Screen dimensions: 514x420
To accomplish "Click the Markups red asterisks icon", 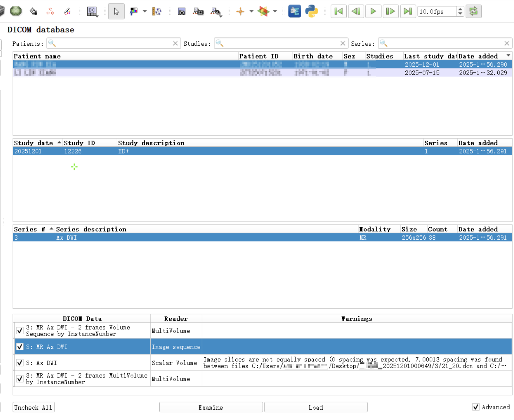I will click(x=50, y=11).
